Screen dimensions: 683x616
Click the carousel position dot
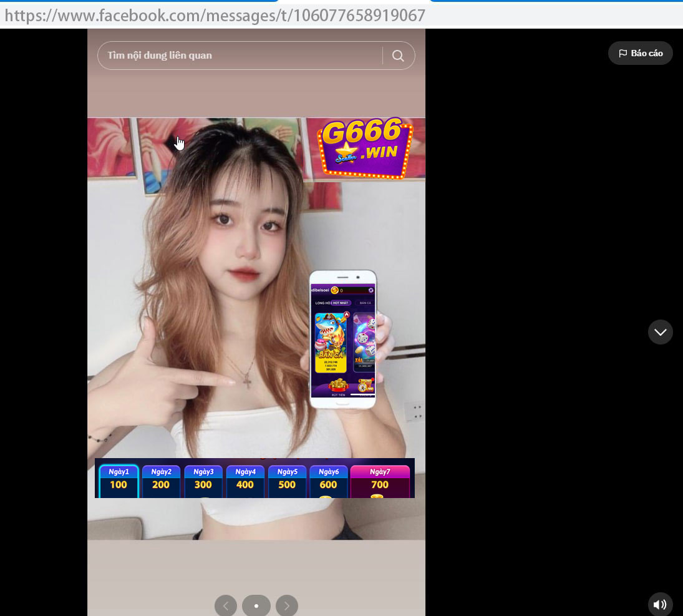click(x=256, y=605)
